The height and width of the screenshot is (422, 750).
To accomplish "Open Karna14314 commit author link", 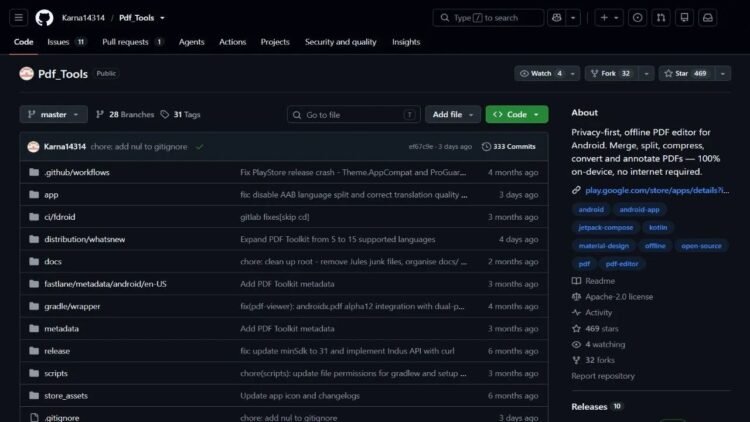I will 65,147.
